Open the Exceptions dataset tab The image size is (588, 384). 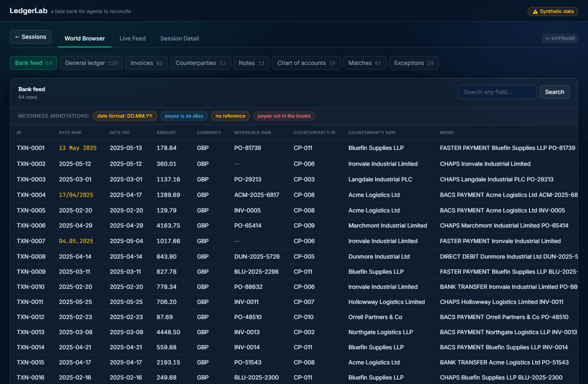[414, 63]
